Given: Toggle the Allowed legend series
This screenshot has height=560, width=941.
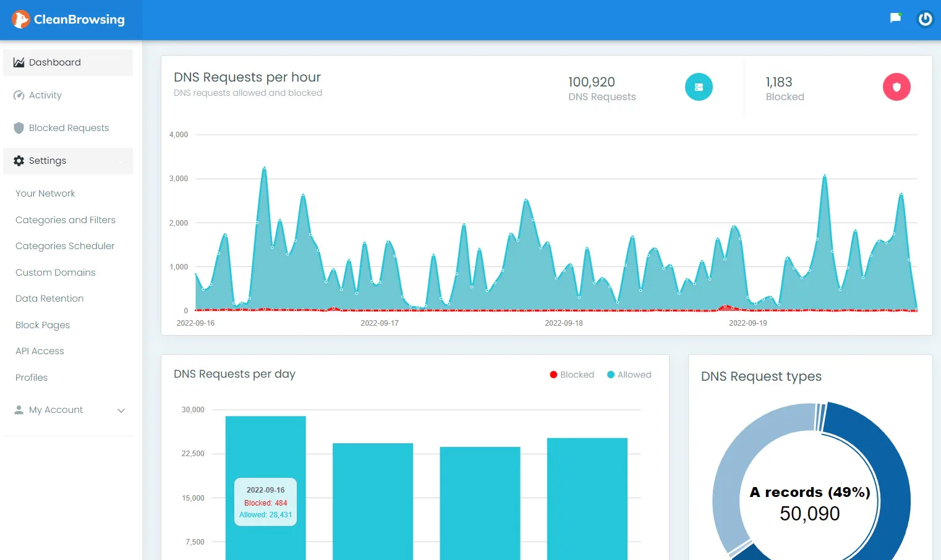Looking at the screenshot, I should (629, 375).
